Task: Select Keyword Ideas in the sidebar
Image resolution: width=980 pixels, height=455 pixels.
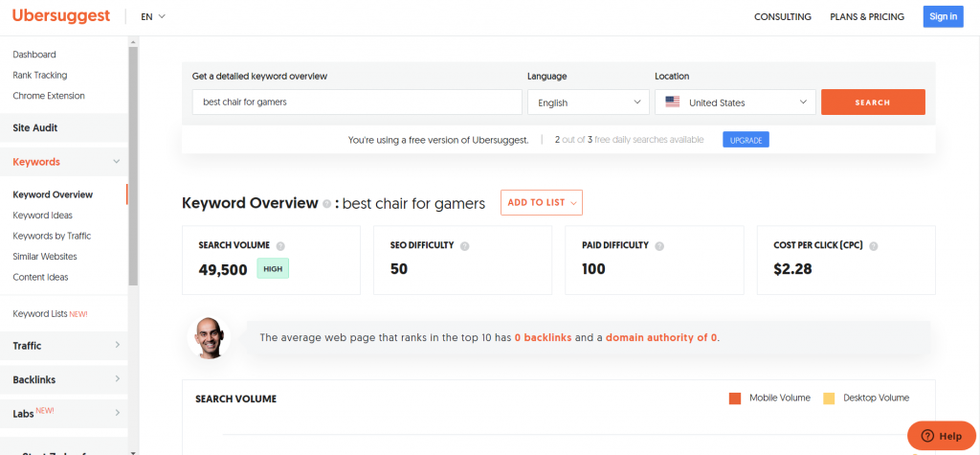Action: pos(42,216)
